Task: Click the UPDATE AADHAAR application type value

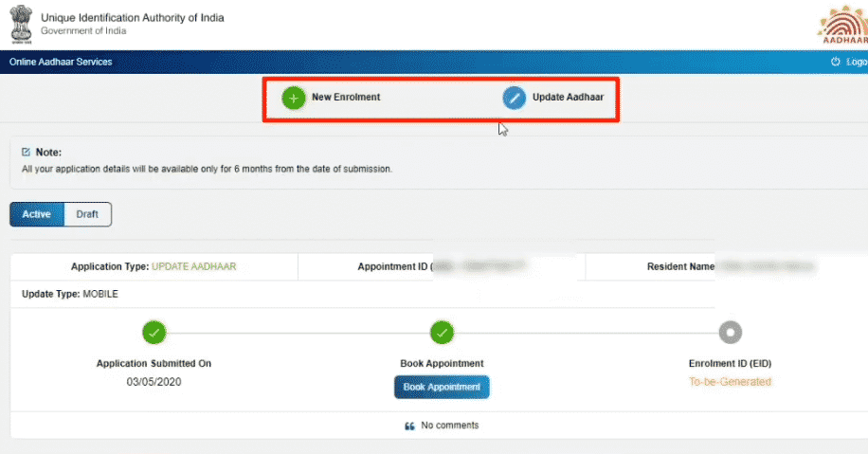Action: coord(194,267)
